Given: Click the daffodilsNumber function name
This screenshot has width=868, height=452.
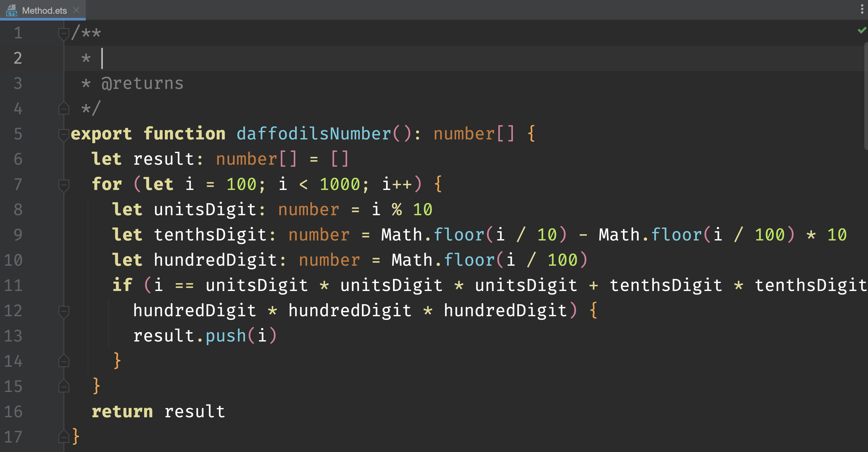Looking at the screenshot, I should point(313,134).
